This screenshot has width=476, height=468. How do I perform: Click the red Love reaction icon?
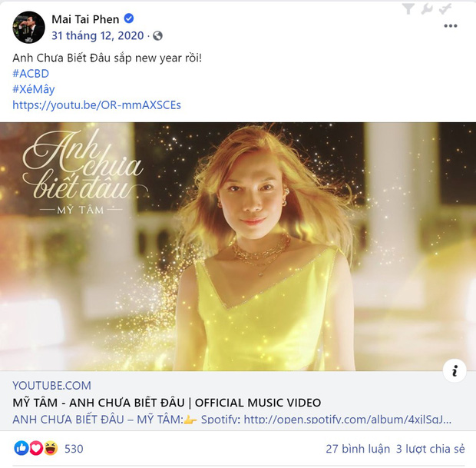pos(35,448)
